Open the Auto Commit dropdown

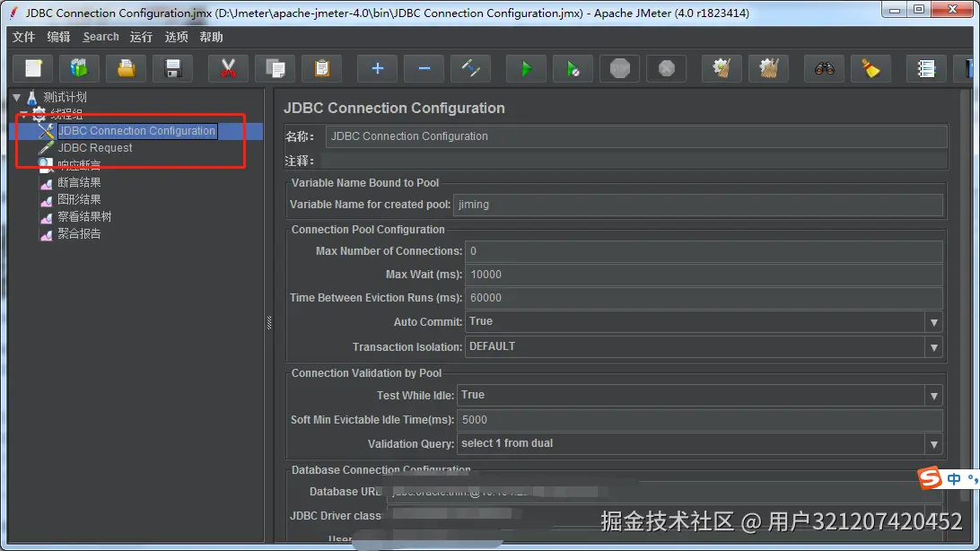coord(933,322)
